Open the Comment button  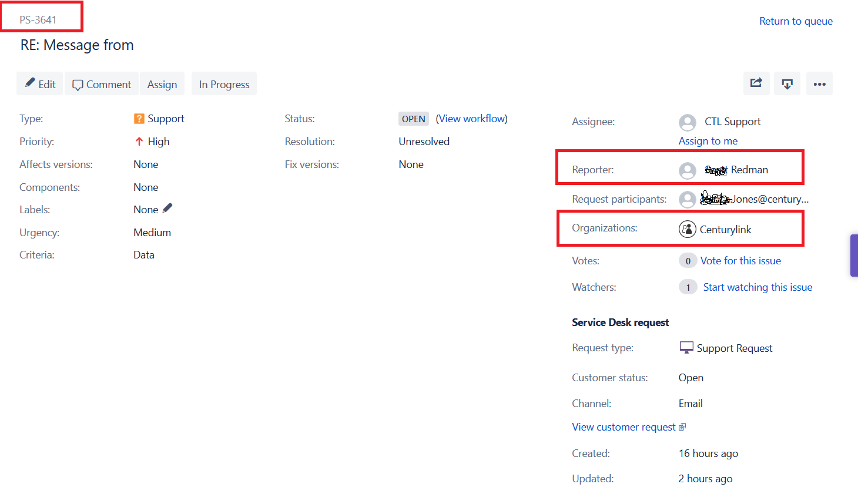tap(102, 84)
